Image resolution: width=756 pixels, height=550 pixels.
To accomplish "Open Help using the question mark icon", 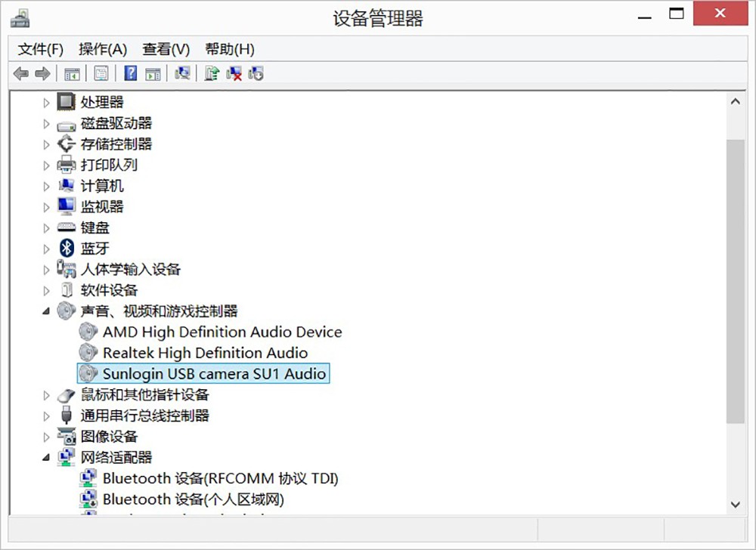I will click(130, 73).
